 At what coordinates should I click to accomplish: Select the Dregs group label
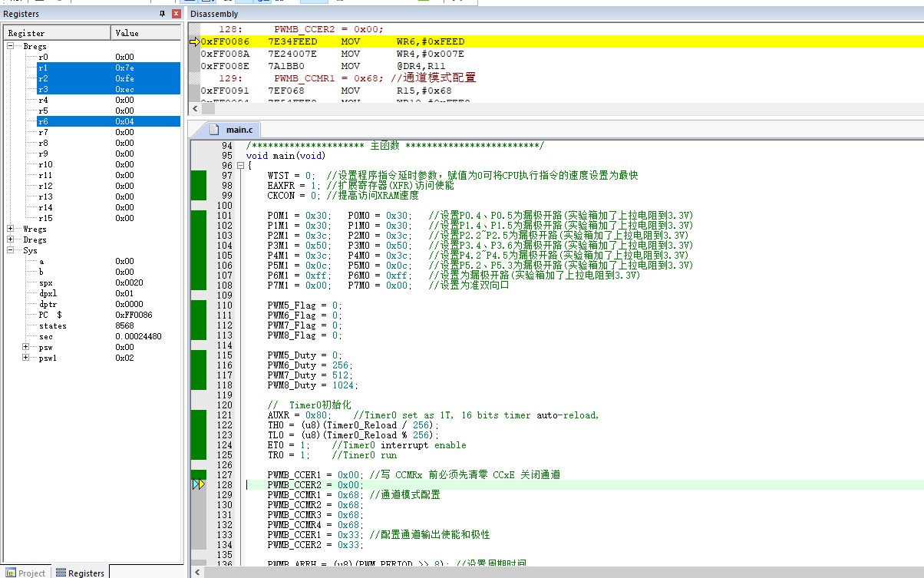35,239
